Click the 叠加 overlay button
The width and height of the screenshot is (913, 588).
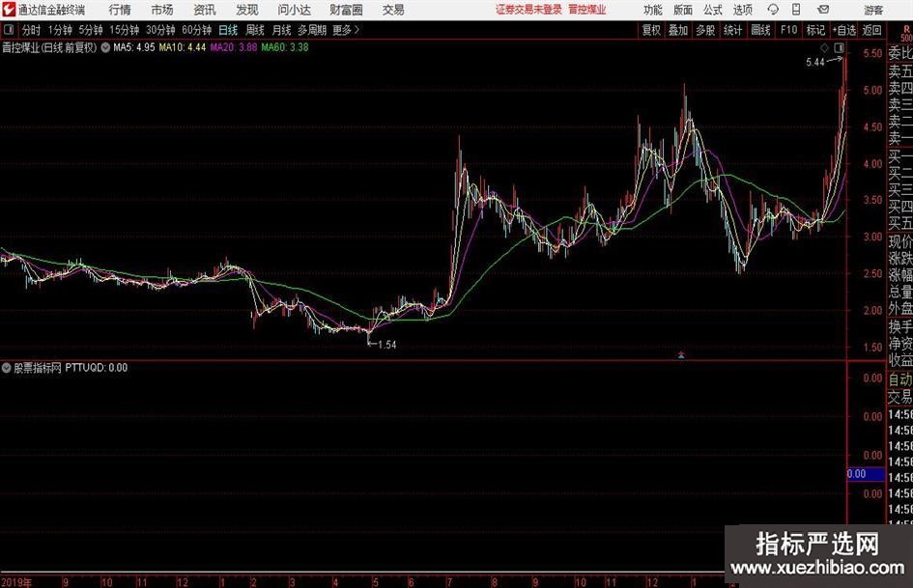[678, 30]
